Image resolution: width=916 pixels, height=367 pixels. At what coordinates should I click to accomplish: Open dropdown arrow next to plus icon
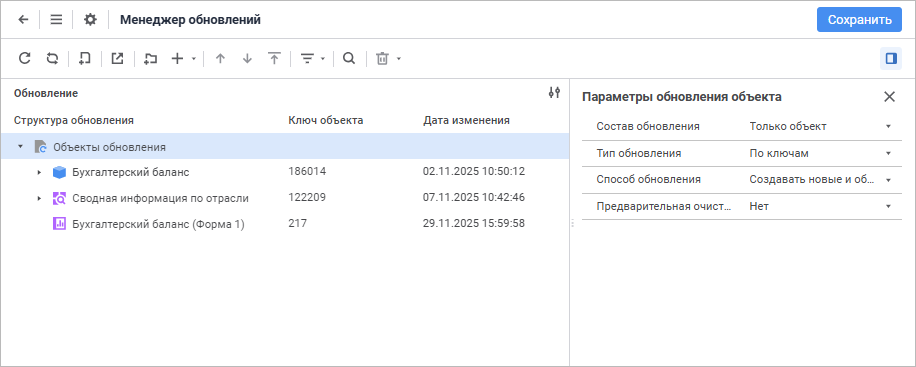tap(193, 58)
